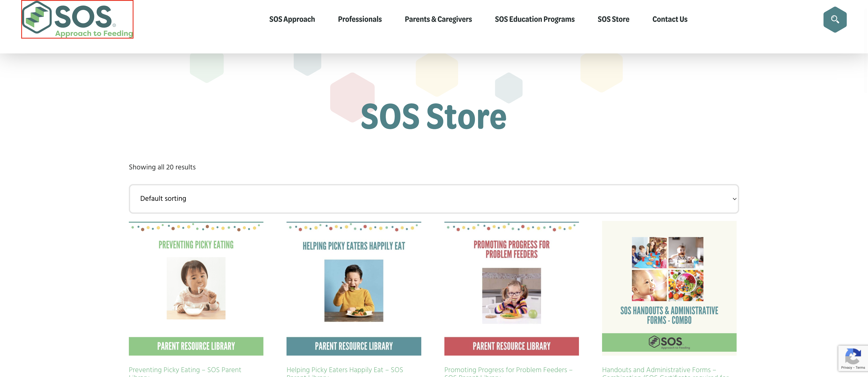Click the SOS Approach to Feeding logo

(78, 19)
